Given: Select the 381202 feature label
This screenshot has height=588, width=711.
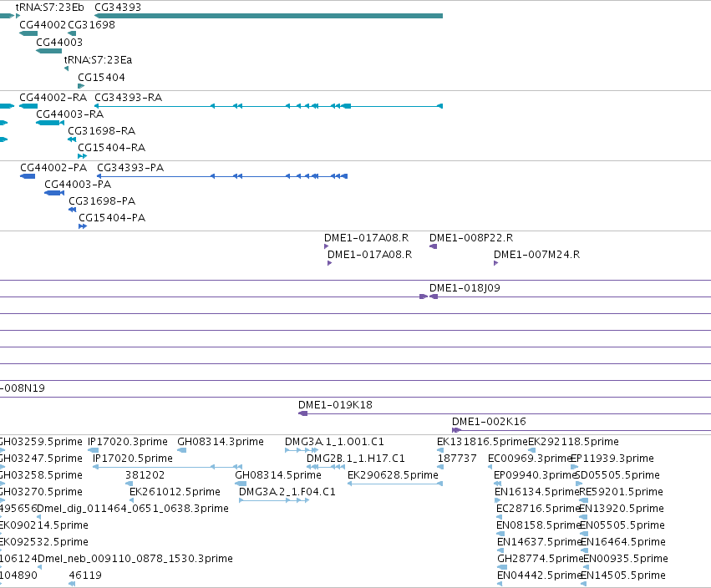Looking at the screenshot, I should tap(145, 475).
